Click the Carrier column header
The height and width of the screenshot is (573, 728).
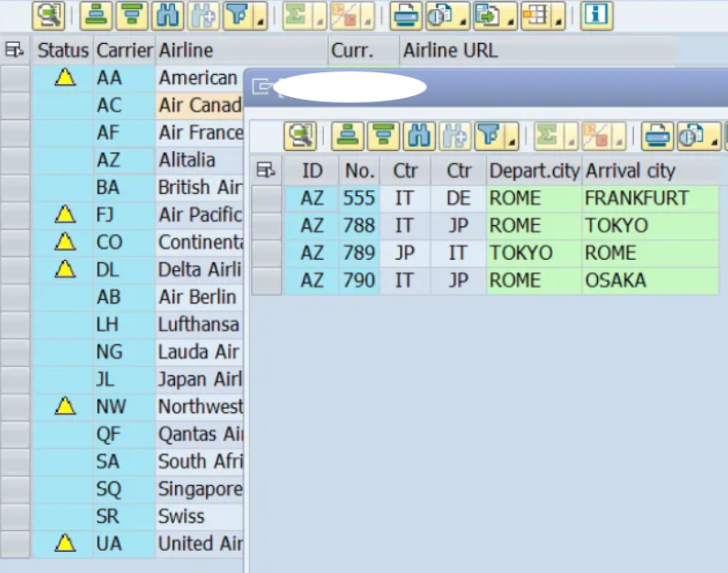[x=125, y=50]
